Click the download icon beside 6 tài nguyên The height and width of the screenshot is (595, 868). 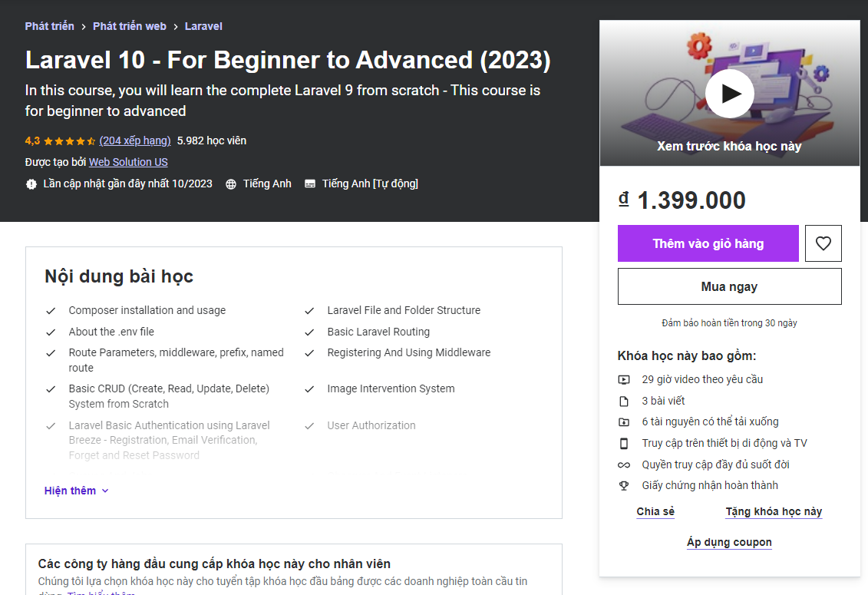[622, 421]
